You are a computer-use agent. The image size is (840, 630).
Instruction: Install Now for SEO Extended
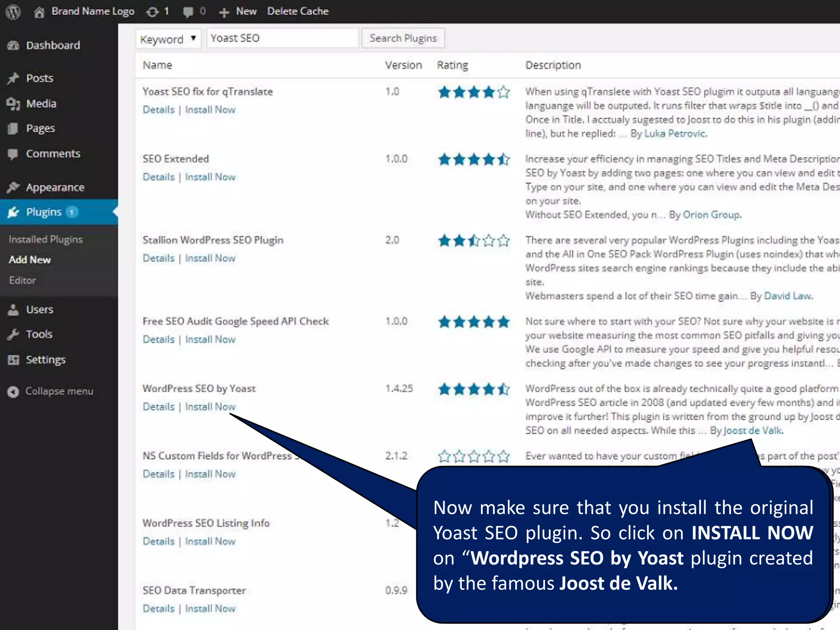point(210,177)
